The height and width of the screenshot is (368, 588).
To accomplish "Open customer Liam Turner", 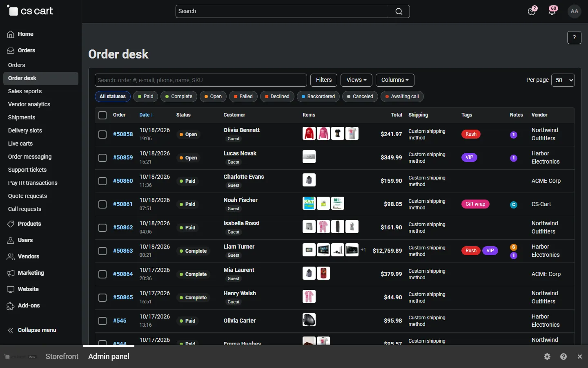I will (239, 247).
